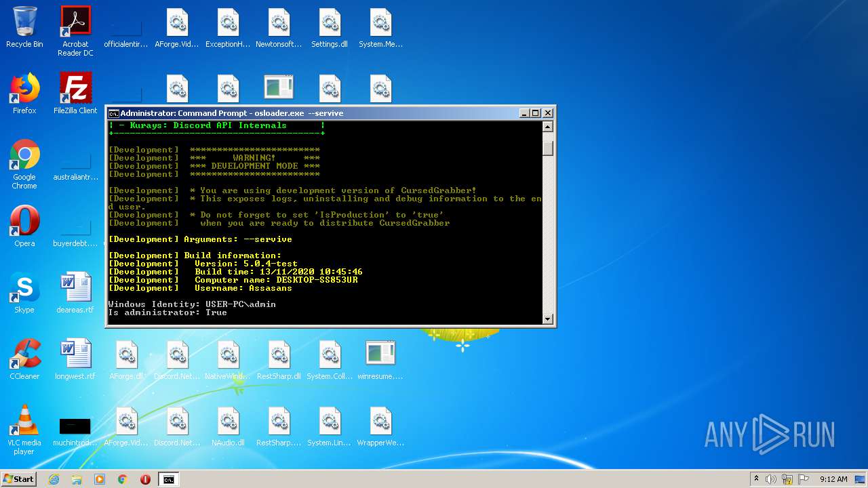
Task: Select the CCleaner desktop shortcut
Action: pos(24,360)
